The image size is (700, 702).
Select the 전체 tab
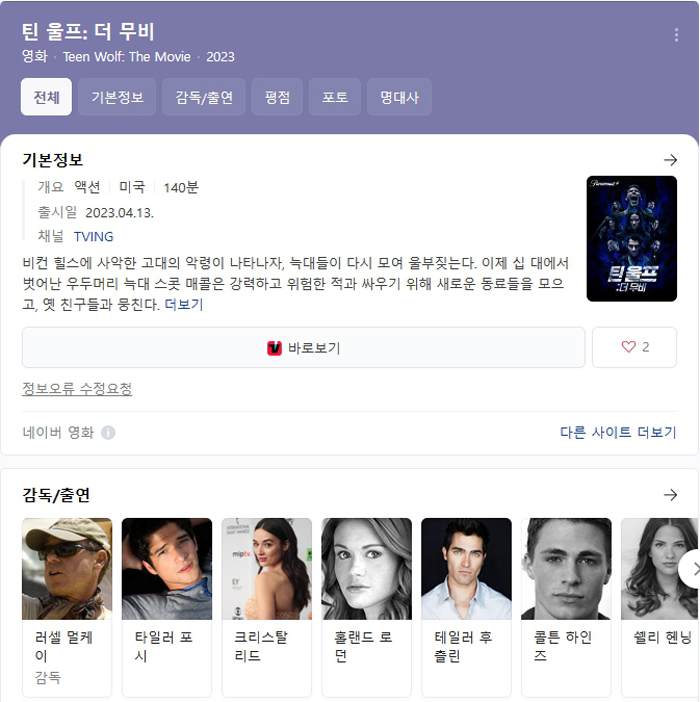tap(46, 97)
